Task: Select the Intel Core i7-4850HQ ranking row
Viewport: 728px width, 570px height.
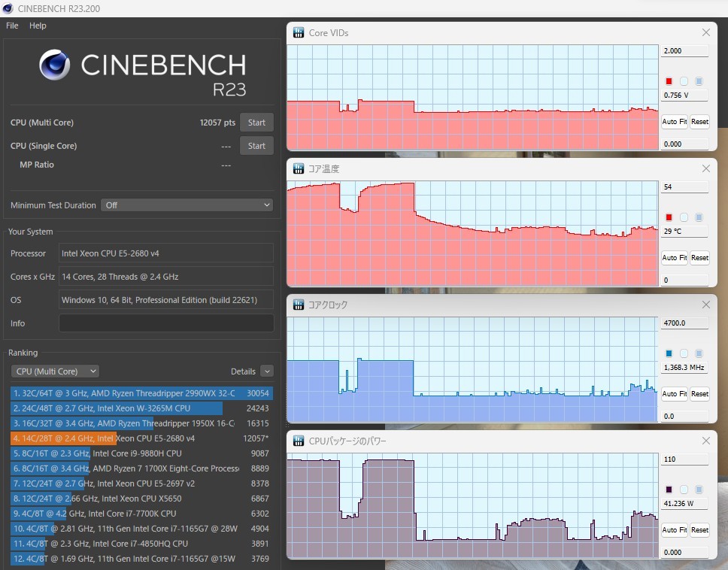Action: pos(141,544)
